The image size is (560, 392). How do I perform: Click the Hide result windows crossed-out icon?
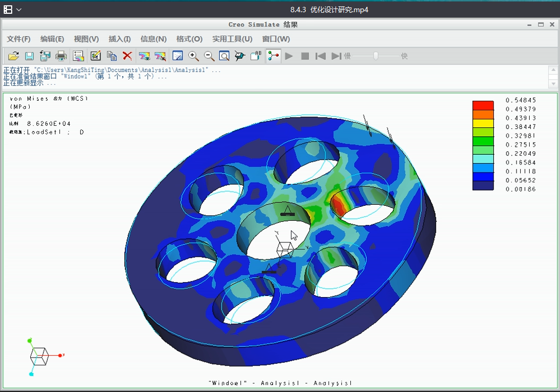tap(160, 56)
